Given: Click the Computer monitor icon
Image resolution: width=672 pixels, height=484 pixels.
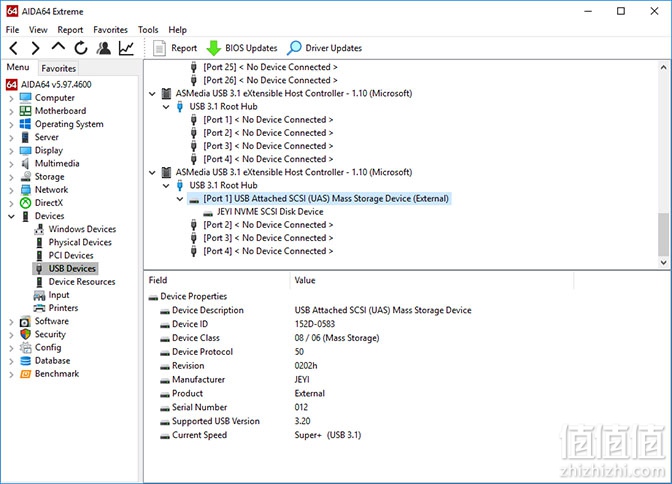Looking at the screenshot, I should point(25,98).
